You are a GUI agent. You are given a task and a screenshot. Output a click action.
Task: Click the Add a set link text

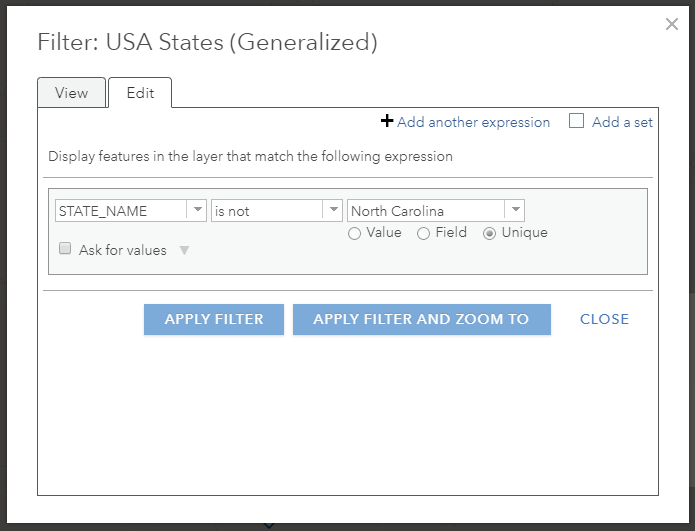pos(622,122)
